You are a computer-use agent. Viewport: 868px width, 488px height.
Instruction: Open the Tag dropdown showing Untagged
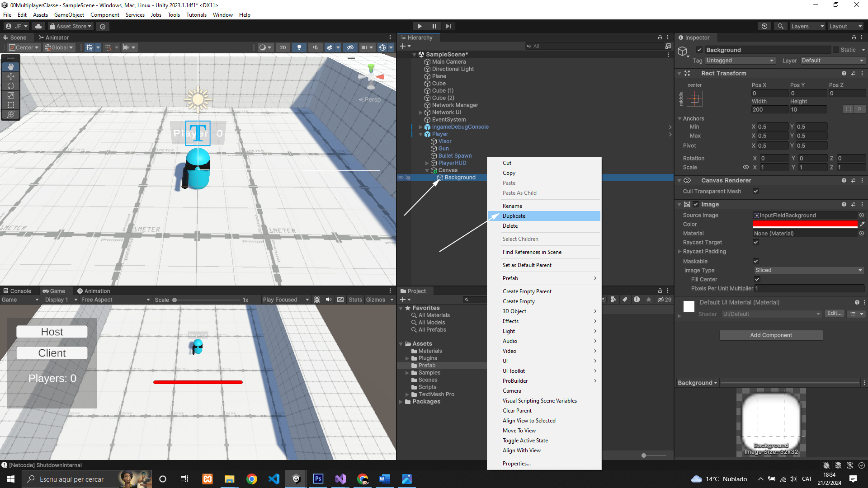point(740,61)
